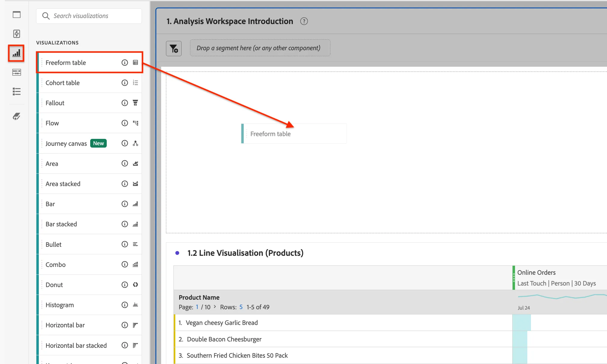
Task: Show info for Flow visualization
Action: pos(124,123)
